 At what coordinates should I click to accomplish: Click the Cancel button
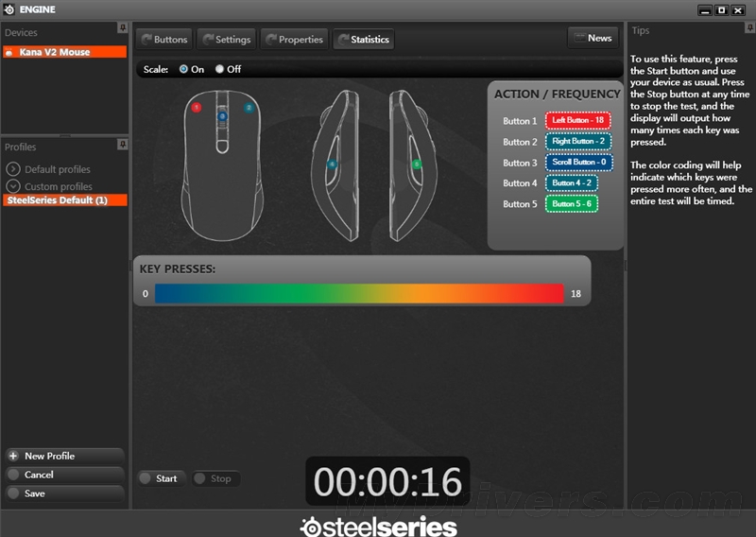[x=64, y=475]
